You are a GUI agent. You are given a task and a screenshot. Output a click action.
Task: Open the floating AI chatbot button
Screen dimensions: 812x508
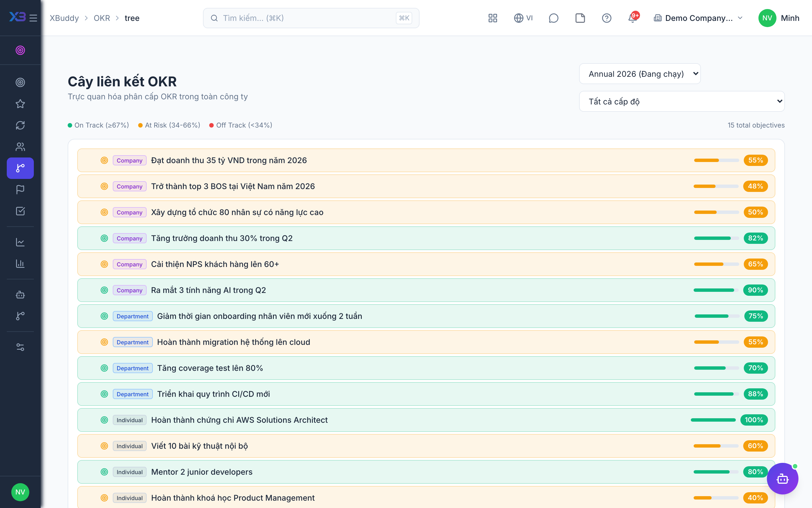coord(782,478)
